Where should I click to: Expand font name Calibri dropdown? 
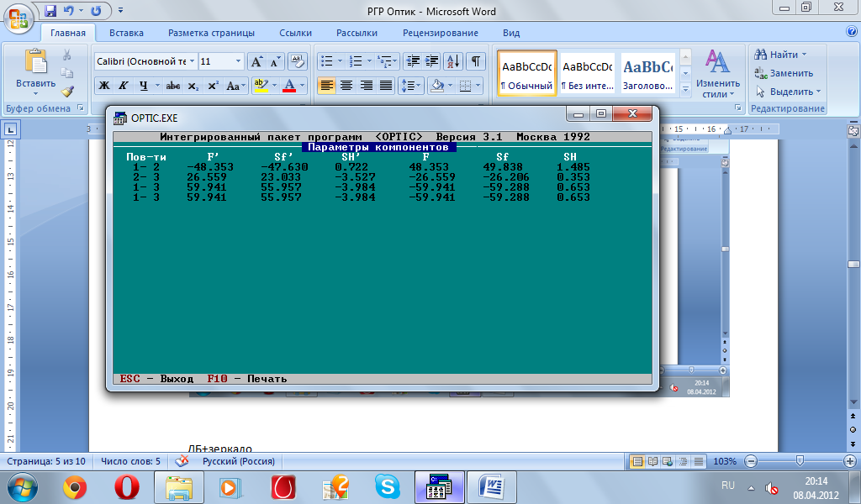(x=193, y=61)
